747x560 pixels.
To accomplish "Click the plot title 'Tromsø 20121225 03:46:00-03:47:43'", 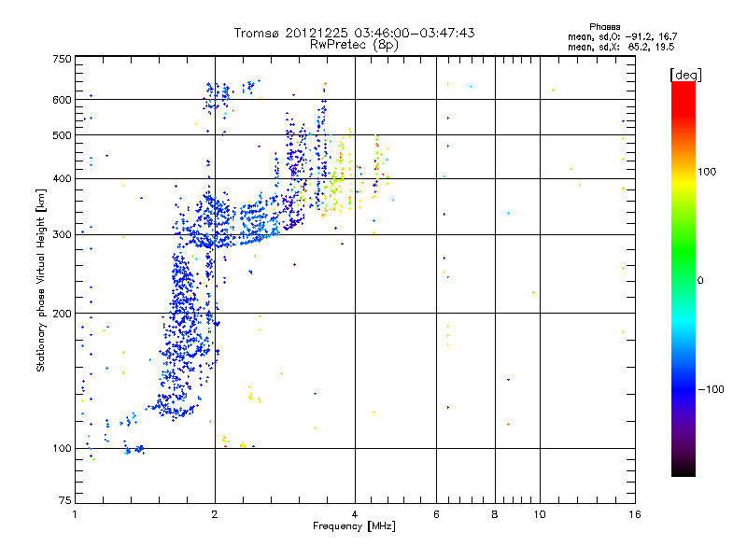I will point(354,33).
